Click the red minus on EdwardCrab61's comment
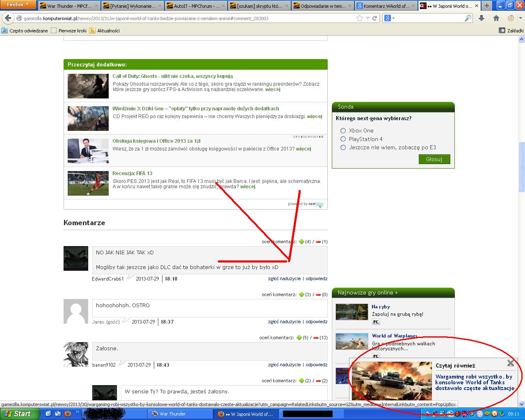The width and height of the screenshot is (525, 420). 318,242
